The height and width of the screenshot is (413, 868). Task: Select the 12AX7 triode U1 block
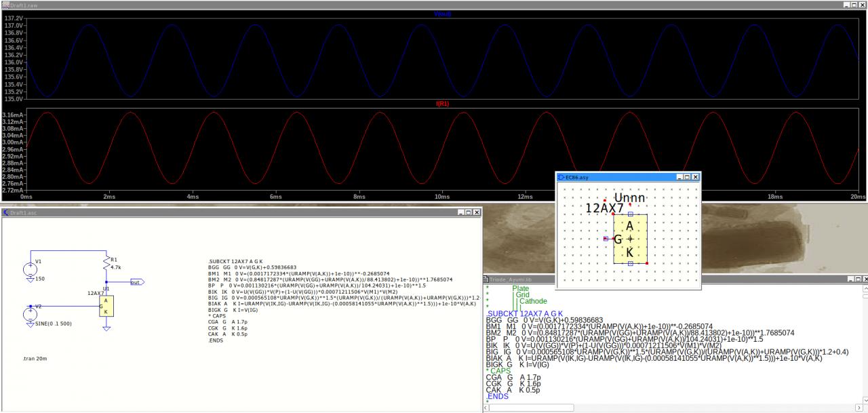pos(106,307)
